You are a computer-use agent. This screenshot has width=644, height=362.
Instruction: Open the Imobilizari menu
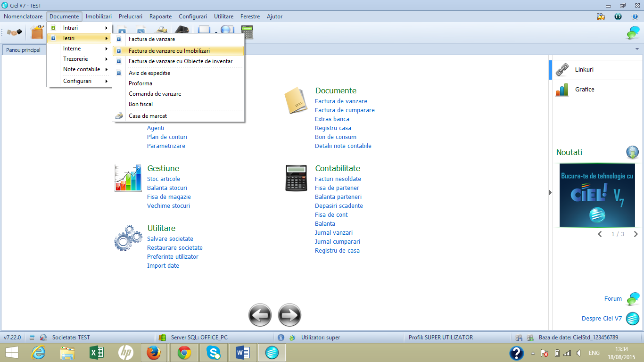click(99, 16)
